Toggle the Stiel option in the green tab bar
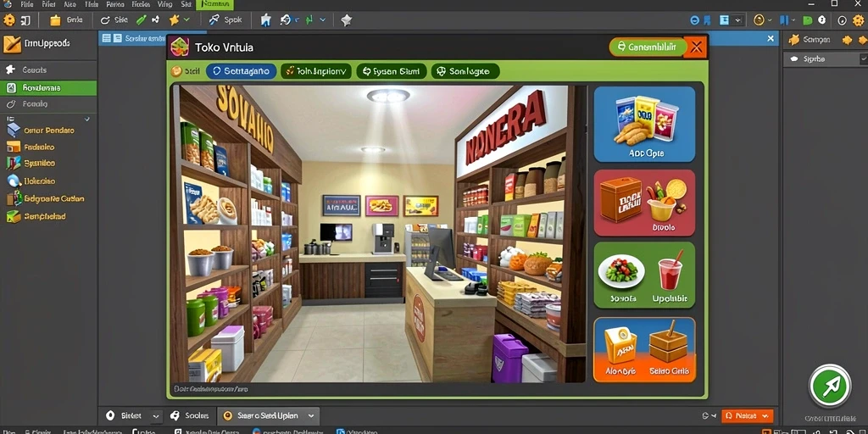The height and width of the screenshot is (434, 868). pos(185,71)
